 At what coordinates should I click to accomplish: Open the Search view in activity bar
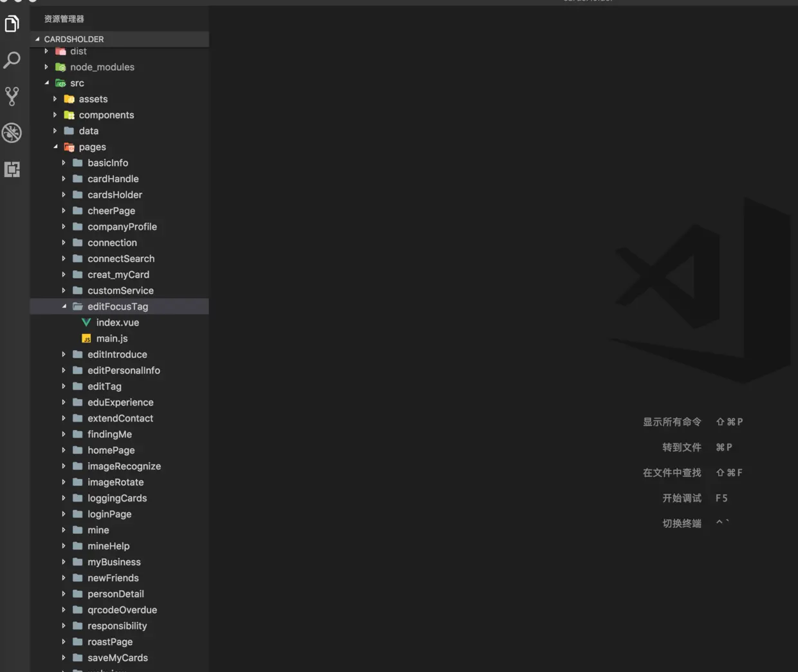point(12,60)
